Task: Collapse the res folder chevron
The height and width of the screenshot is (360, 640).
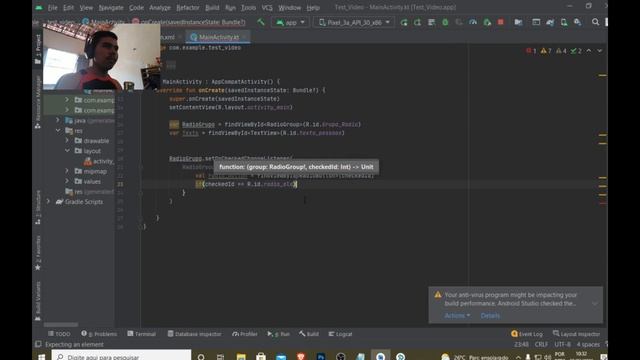Action: (x=58, y=131)
